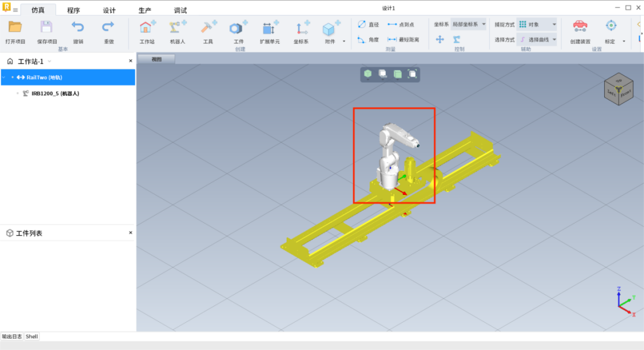The height and width of the screenshot is (350, 644).
Task: Click the 打开项目 (Open Project) folder icon
Action: tap(15, 27)
